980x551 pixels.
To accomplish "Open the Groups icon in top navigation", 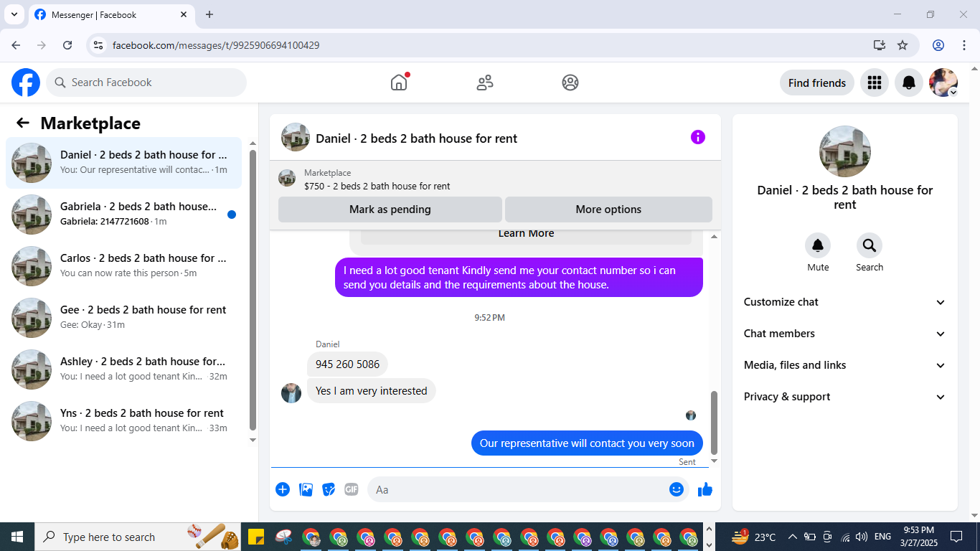I will coord(570,83).
